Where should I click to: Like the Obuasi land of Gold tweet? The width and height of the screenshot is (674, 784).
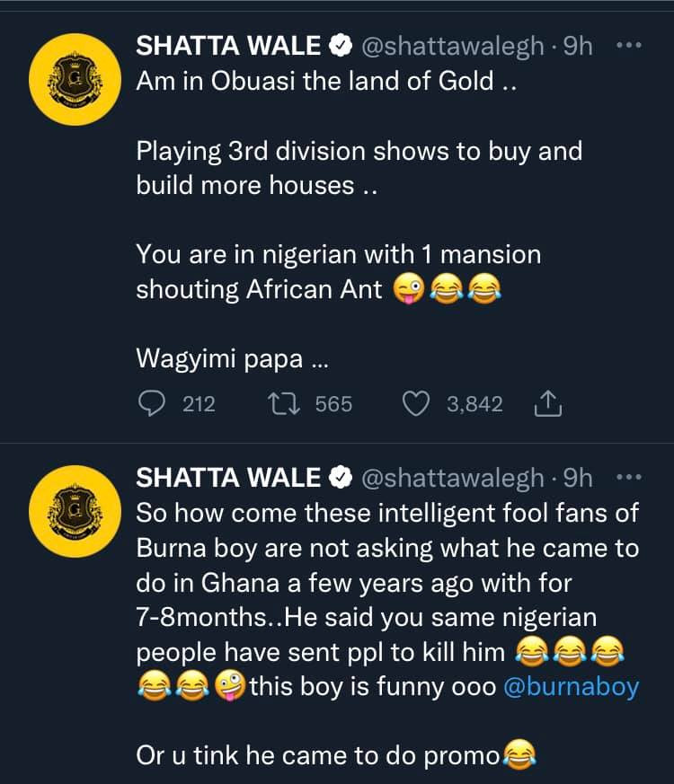coord(416,405)
